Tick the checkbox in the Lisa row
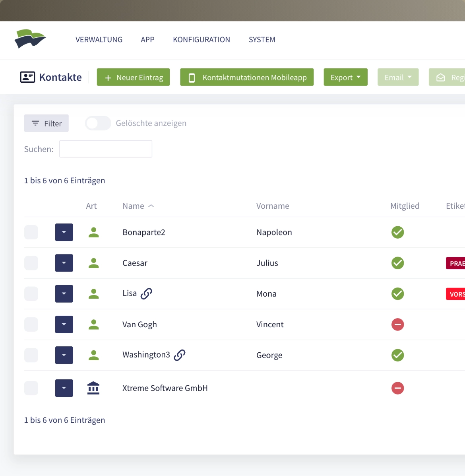The image size is (465, 476). coord(31,294)
